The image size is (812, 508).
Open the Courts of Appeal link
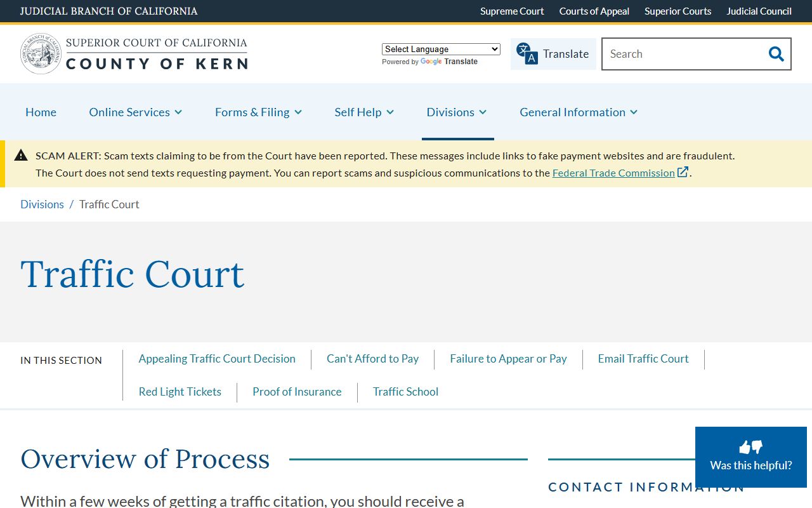click(x=594, y=11)
